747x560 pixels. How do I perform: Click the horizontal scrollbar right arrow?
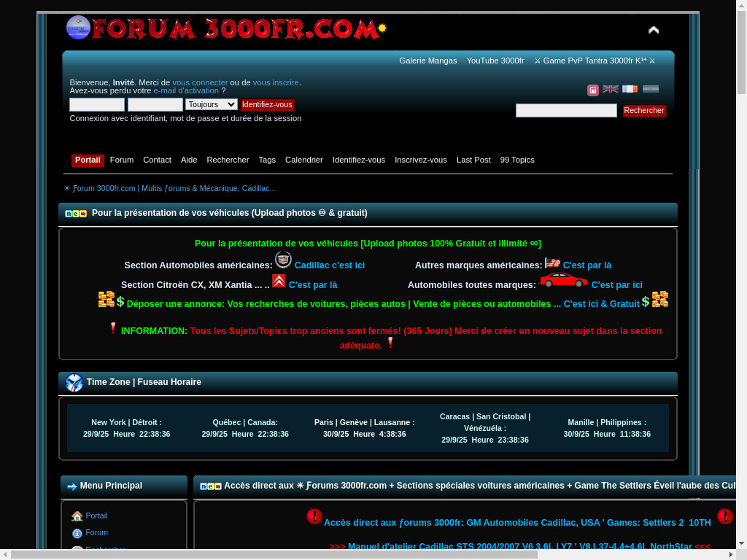pos(731,555)
